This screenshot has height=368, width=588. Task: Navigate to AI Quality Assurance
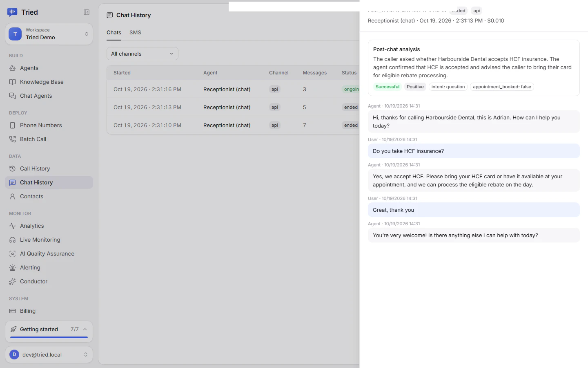(49, 254)
